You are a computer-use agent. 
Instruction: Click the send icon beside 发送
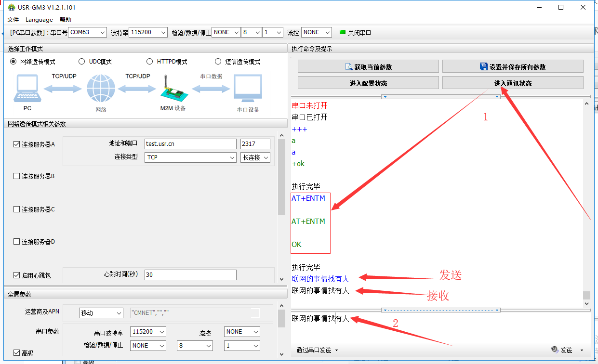(554, 350)
